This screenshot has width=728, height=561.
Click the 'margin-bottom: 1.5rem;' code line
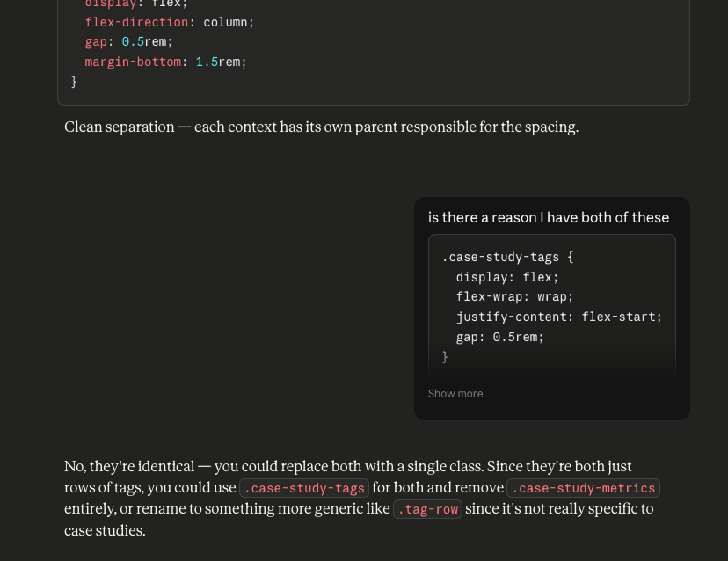point(165,62)
